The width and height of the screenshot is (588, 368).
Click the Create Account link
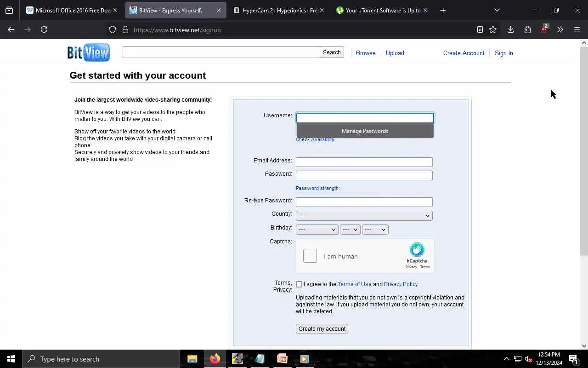click(x=464, y=53)
